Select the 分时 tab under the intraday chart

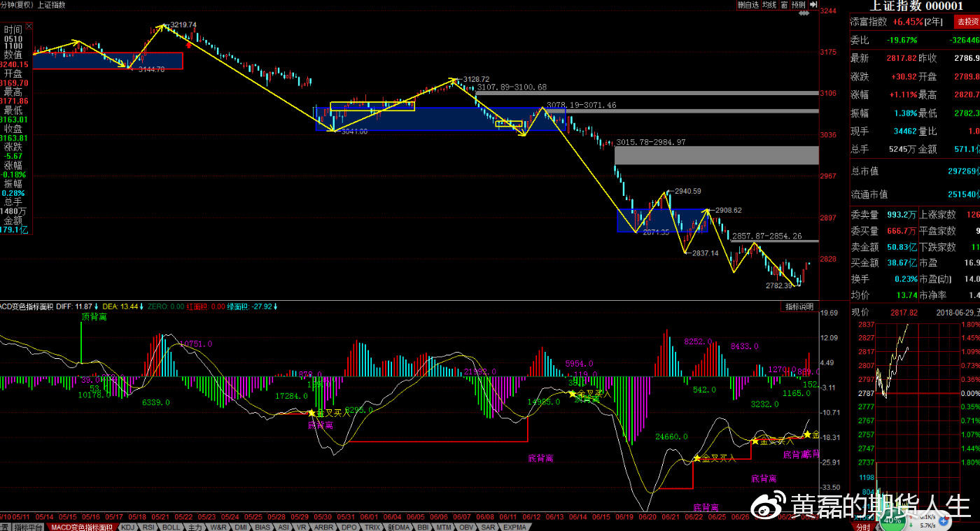point(863,527)
